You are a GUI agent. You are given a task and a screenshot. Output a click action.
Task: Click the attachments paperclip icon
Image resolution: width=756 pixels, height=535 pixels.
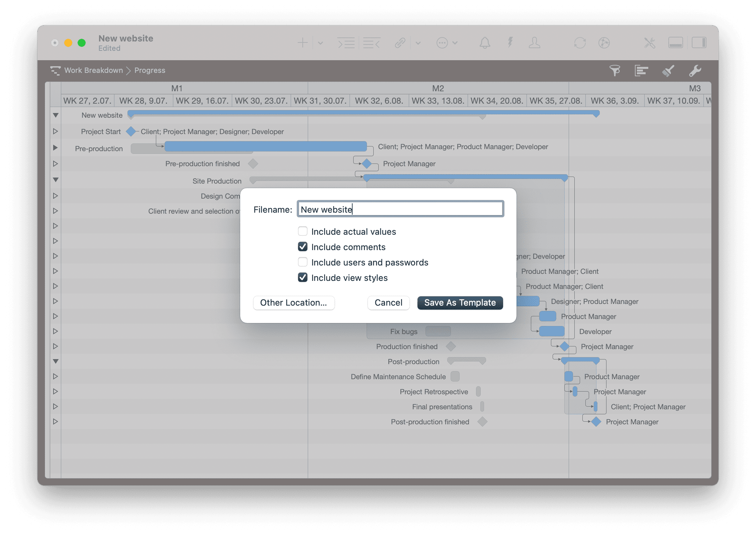pos(400,43)
